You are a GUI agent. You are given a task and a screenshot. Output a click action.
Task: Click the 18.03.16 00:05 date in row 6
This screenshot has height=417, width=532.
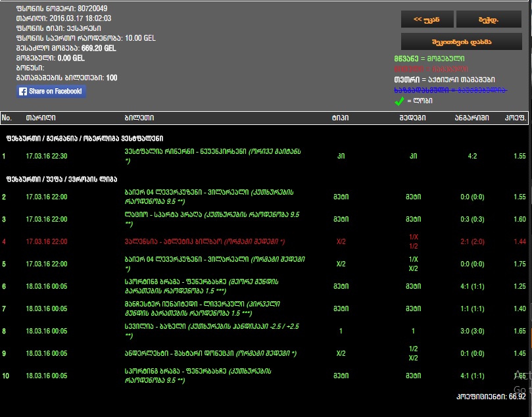tap(46, 286)
